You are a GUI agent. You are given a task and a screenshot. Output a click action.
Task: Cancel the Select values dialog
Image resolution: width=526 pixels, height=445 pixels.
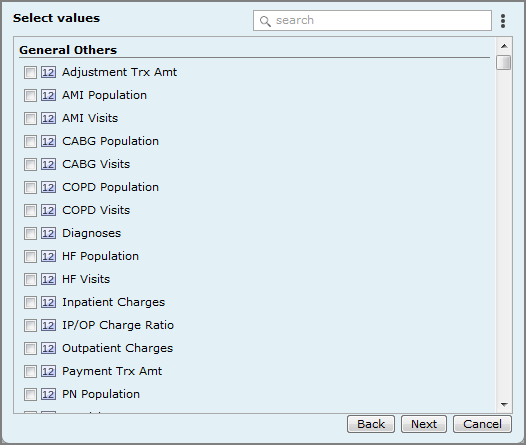pyautogui.click(x=482, y=424)
